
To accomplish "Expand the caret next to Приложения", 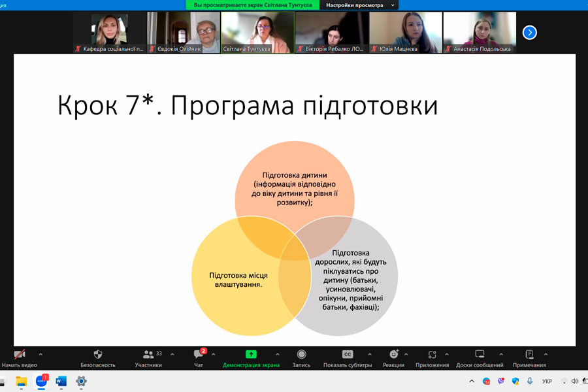I will 447,354.
